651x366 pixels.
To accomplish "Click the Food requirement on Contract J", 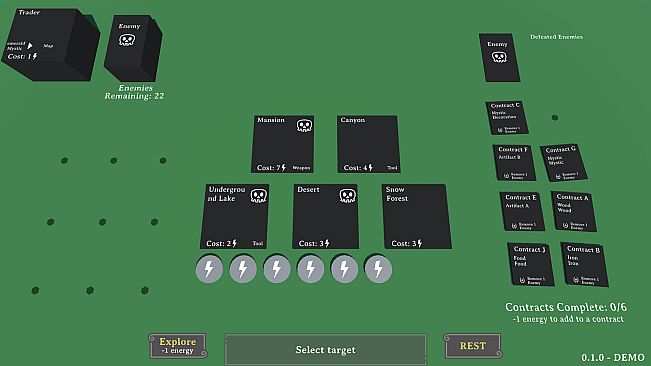I will coord(520,261).
